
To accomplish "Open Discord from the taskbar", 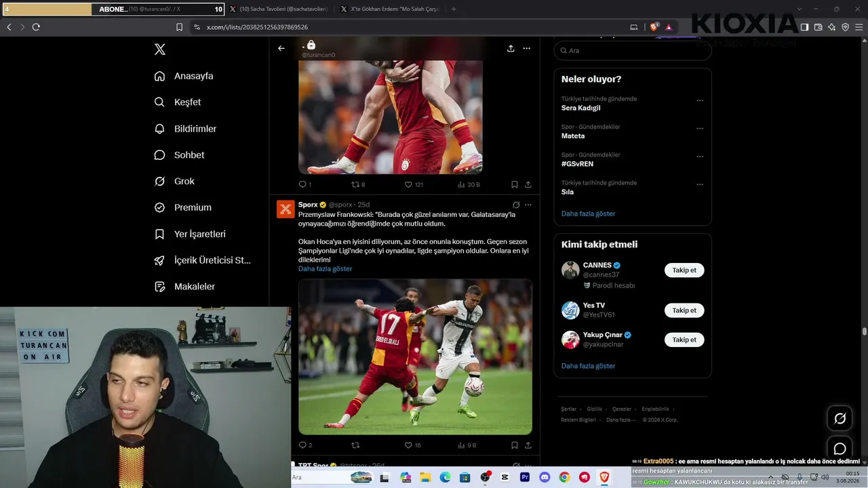I will (x=545, y=478).
